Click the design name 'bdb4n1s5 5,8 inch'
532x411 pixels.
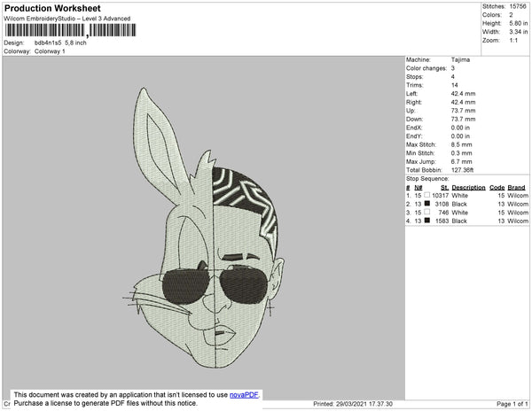click(60, 43)
